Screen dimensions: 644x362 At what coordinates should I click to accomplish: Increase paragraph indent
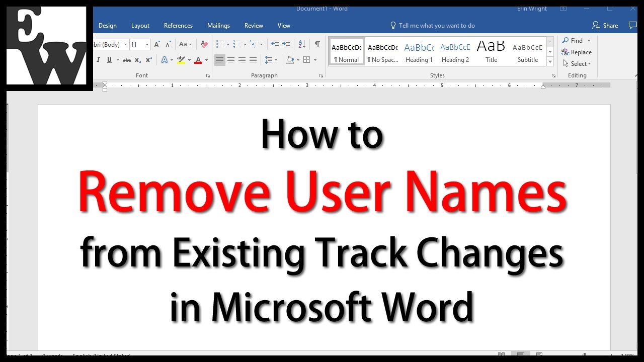(286, 44)
